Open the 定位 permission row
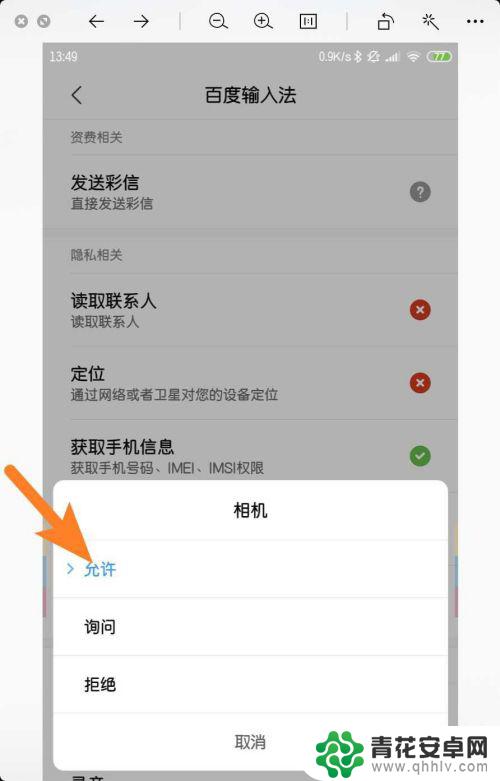Screen dimensions: 500x781 point(250,383)
